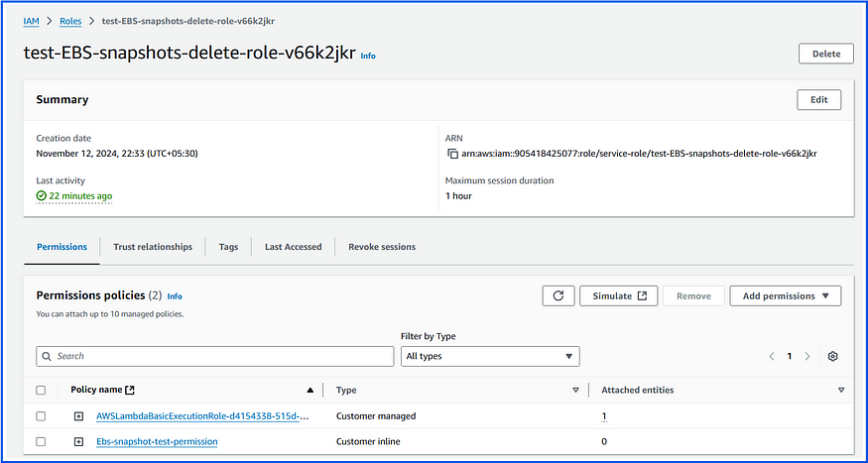Click the policy Search input field
868x463 pixels.
215,356
